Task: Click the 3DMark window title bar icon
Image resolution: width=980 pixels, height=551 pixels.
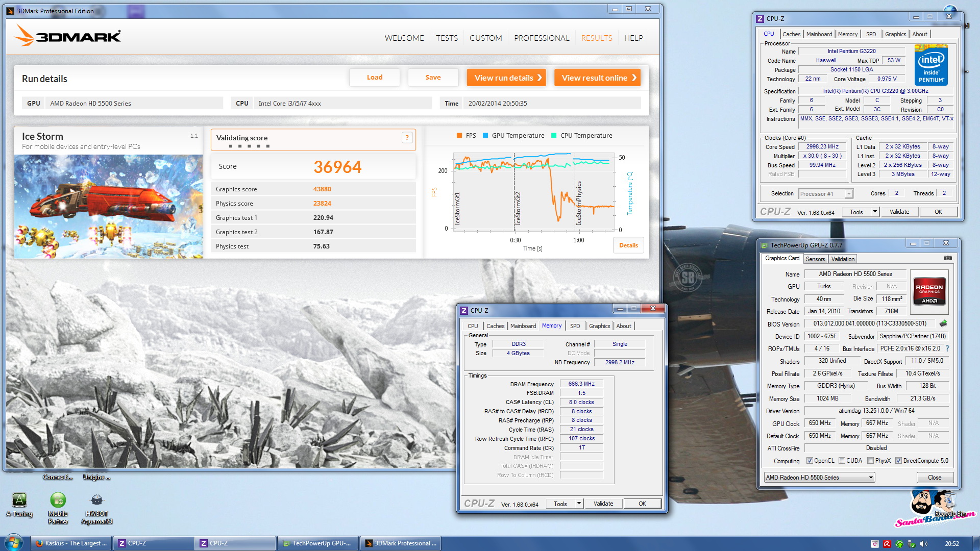Action: [11, 11]
